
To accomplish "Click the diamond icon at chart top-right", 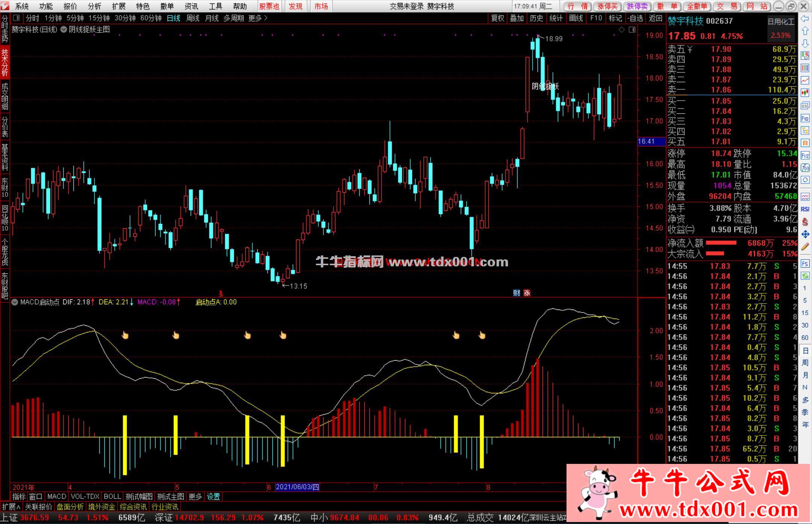I will point(622,30).
